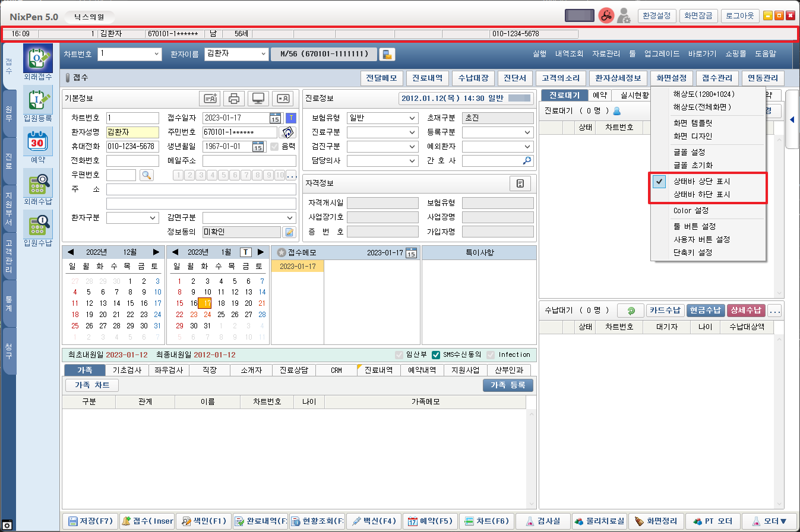Click the green refresh icon in 수납대기
800x532 pixels.
click(631, 311)
